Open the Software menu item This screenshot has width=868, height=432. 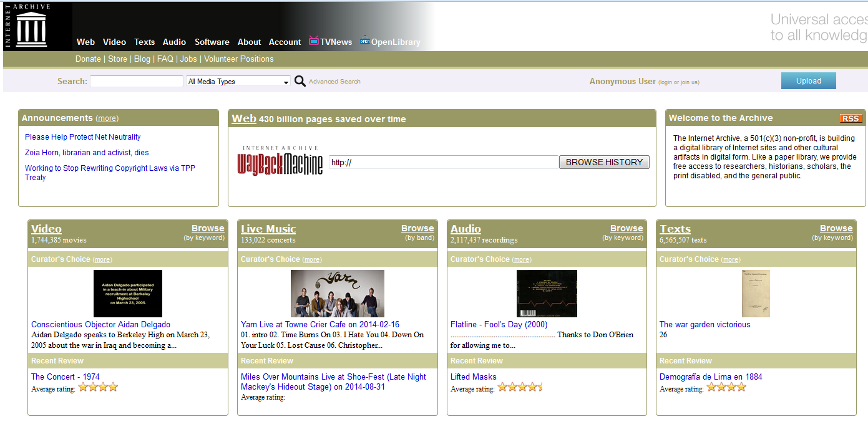point(212,42)
